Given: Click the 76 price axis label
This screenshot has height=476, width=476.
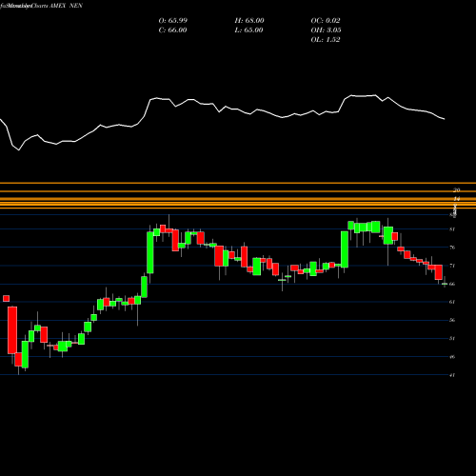Looking at the screenshot, I should tap(452, 248).
